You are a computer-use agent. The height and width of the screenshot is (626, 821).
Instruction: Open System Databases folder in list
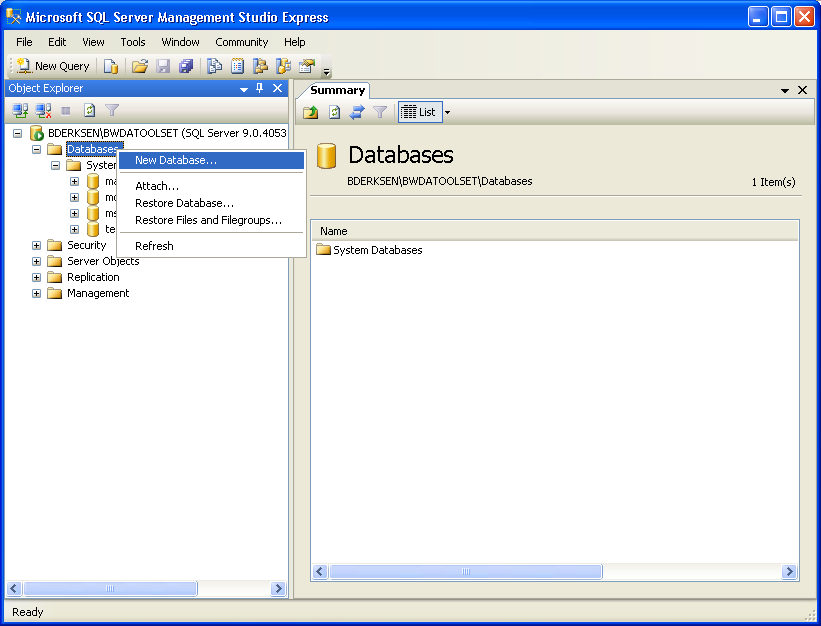[377, 250]
